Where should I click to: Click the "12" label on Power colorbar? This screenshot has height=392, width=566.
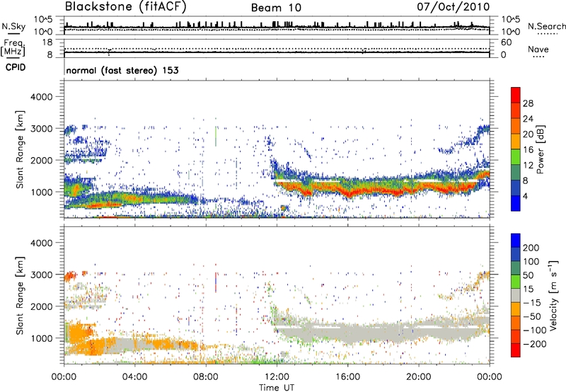click(528, 165)
